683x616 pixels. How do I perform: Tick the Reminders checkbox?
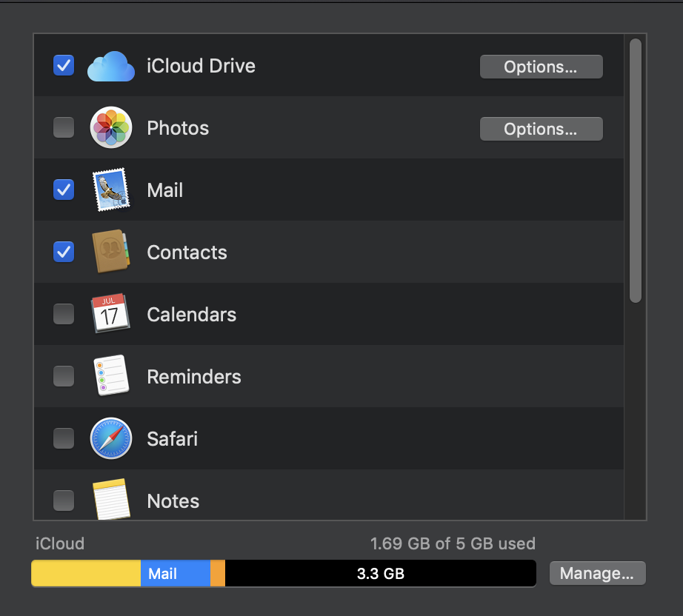pos(64,376)
